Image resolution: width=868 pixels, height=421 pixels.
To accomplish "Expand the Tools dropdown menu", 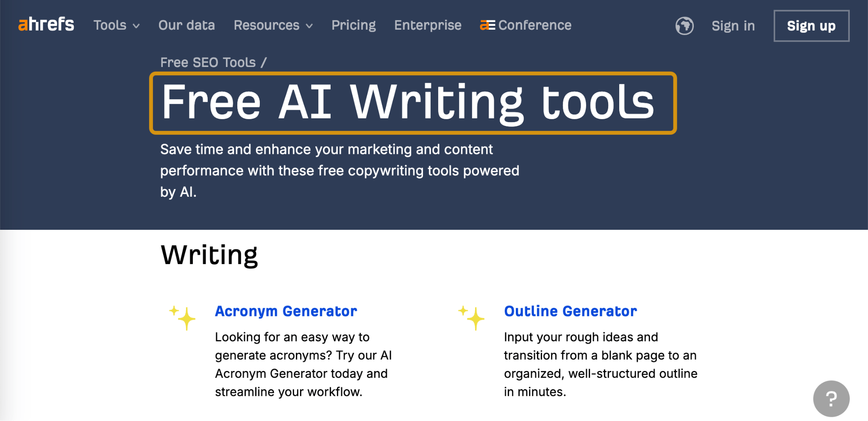I will [x=117, y=25].
